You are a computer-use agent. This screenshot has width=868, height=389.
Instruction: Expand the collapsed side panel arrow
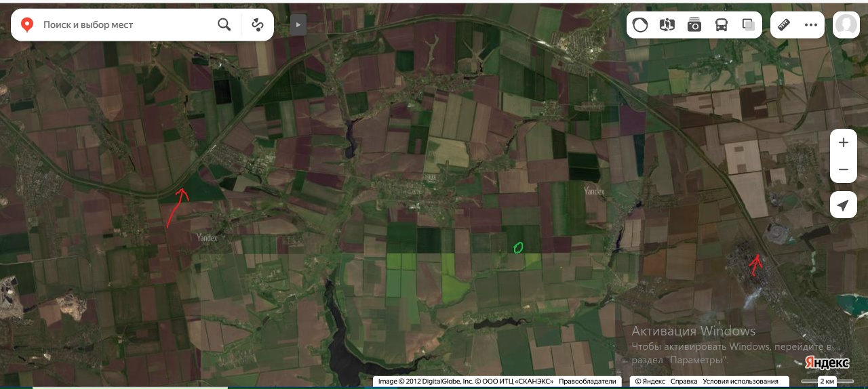[298, 25]
